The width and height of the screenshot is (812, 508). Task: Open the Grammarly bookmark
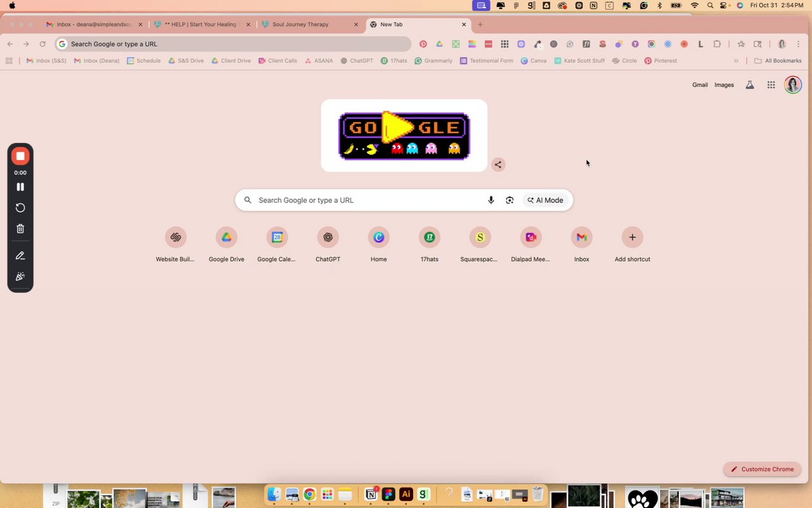[x=433, y=61]
